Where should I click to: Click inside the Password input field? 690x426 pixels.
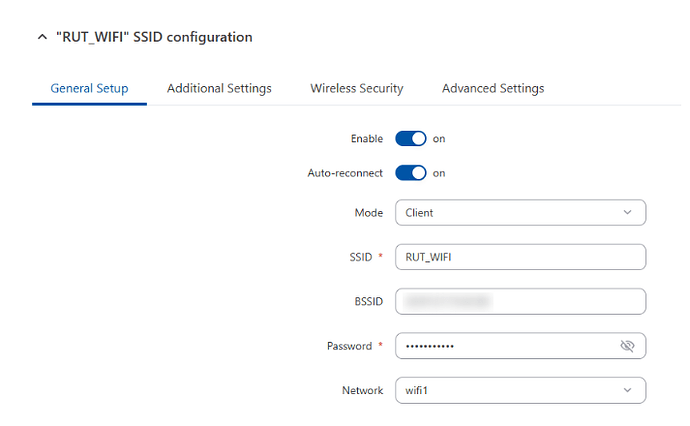[505, 346]
